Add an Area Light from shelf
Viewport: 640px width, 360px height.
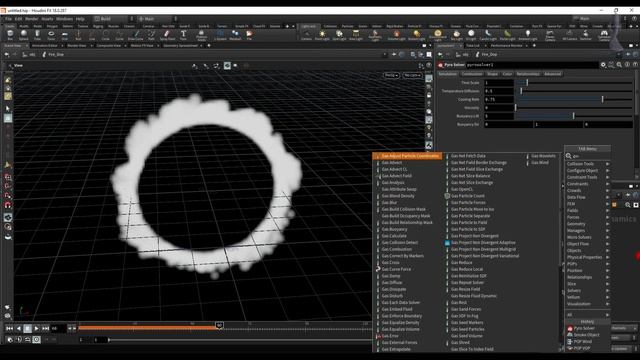click(356, 35)
